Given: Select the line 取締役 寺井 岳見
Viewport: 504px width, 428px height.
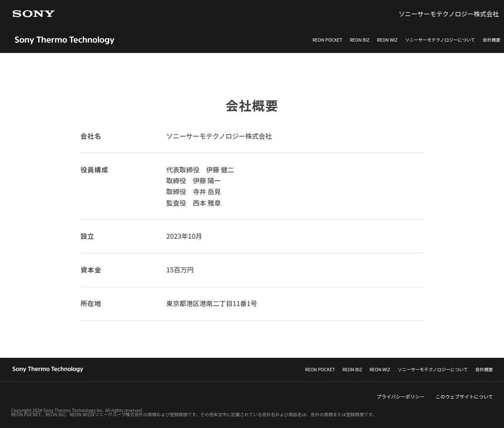Looking at the screenshot, I should tap(193, 192).
